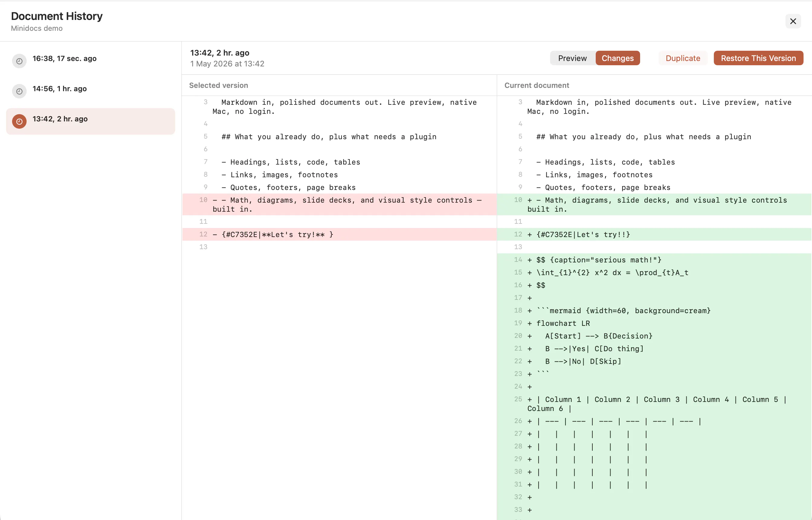Close the Document History dialog
This screenshot has height=520, width=812.
(793, 21)
